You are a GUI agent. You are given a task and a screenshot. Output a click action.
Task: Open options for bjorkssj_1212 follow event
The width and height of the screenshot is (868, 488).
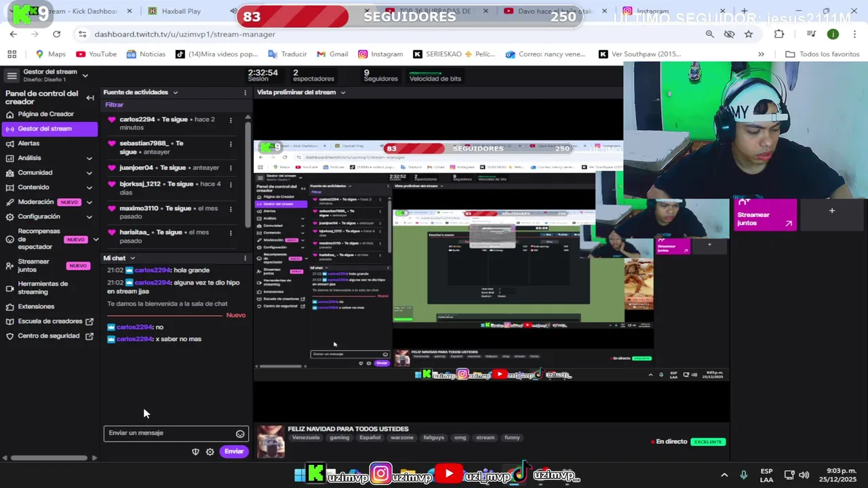pos(231,185)
